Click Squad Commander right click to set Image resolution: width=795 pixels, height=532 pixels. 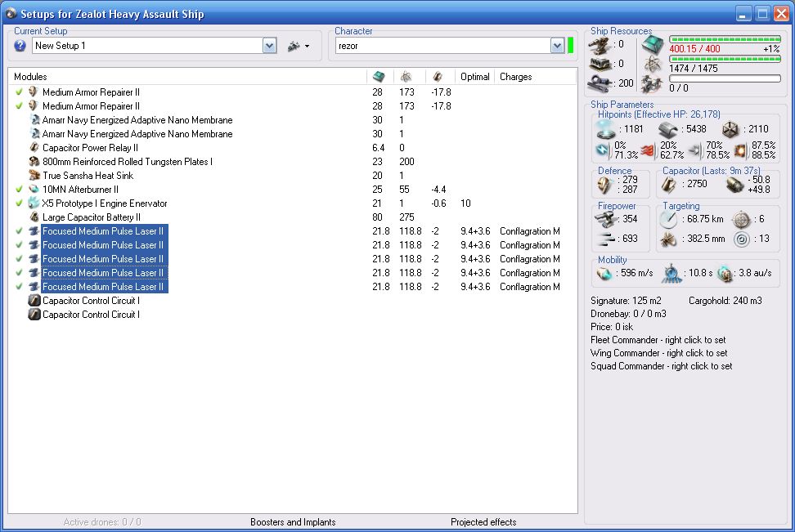pyautogui.click(x=662, y=366)
